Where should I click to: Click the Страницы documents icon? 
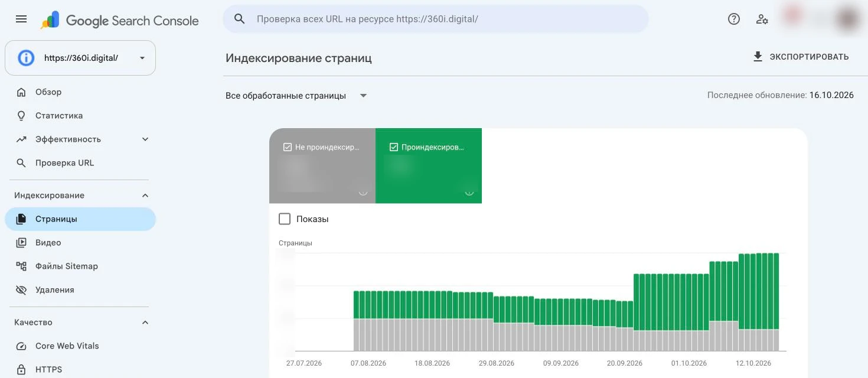point(21,219)
